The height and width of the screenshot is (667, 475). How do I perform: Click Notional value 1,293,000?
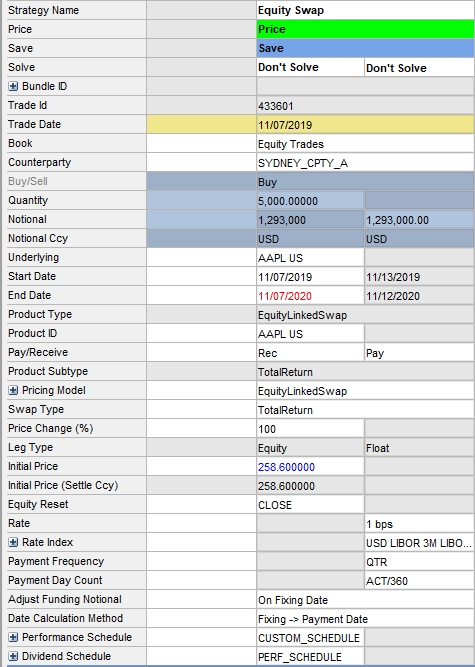[x=310, y=219]
